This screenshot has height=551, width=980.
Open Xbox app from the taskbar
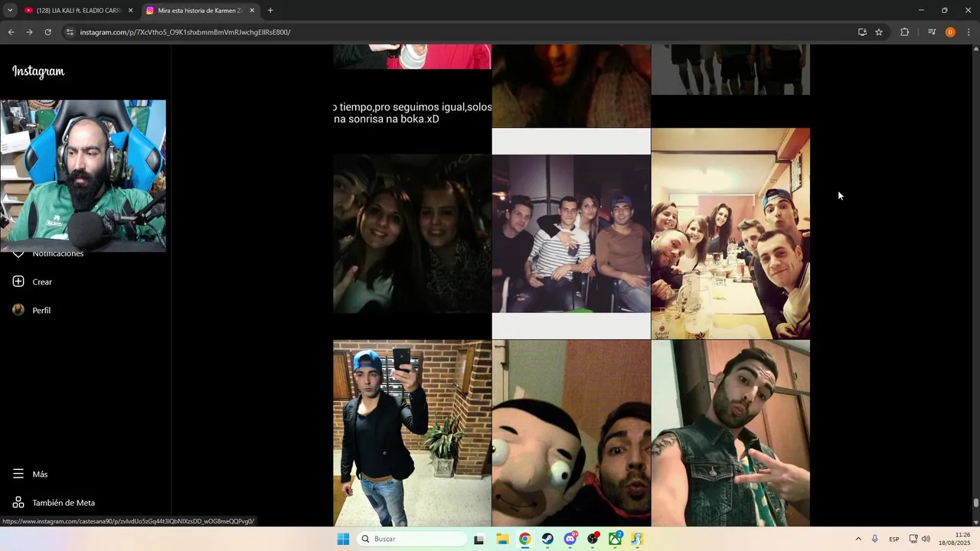coord(615,539)
